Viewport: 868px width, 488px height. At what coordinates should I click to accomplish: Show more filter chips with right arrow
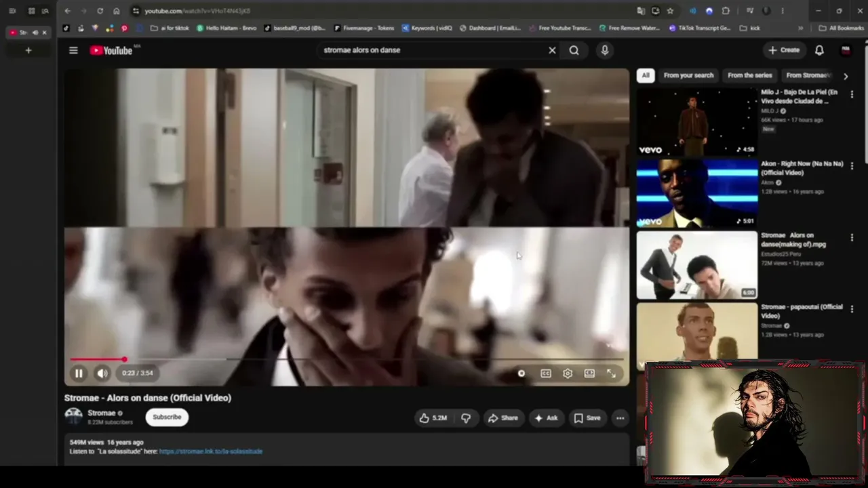point(845,76)
